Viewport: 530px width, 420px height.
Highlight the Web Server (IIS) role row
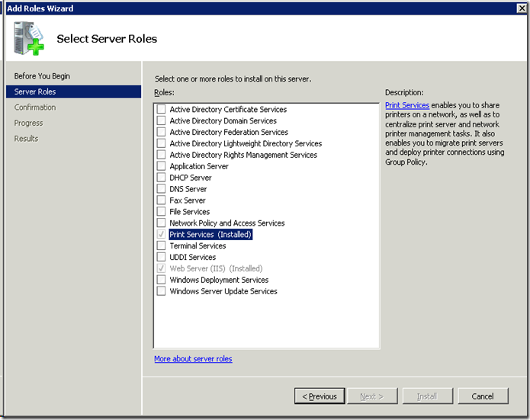pyautogui.click(x=216, y=268)
